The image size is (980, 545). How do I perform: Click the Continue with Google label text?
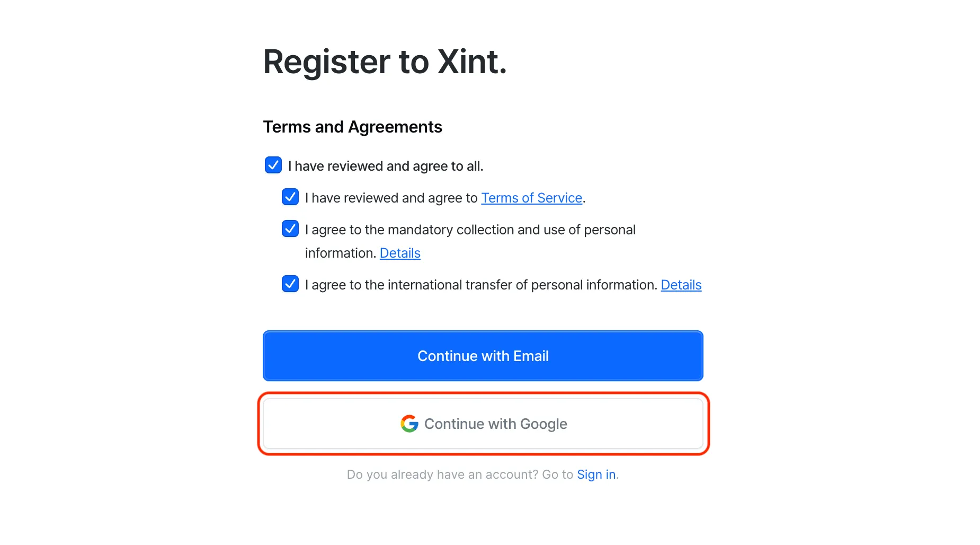click(x=496, y=424)
